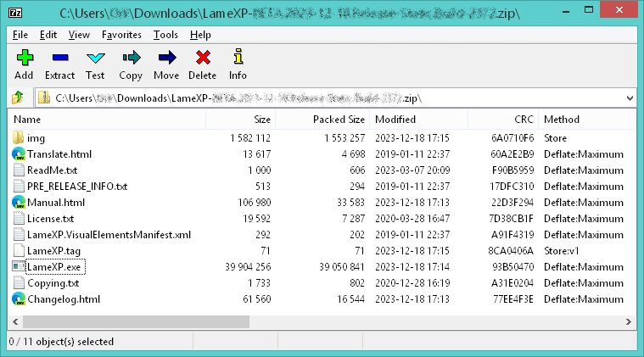Sort by the Packed Size column header
This screenshot has height=357, width=644.
(322, 120)
